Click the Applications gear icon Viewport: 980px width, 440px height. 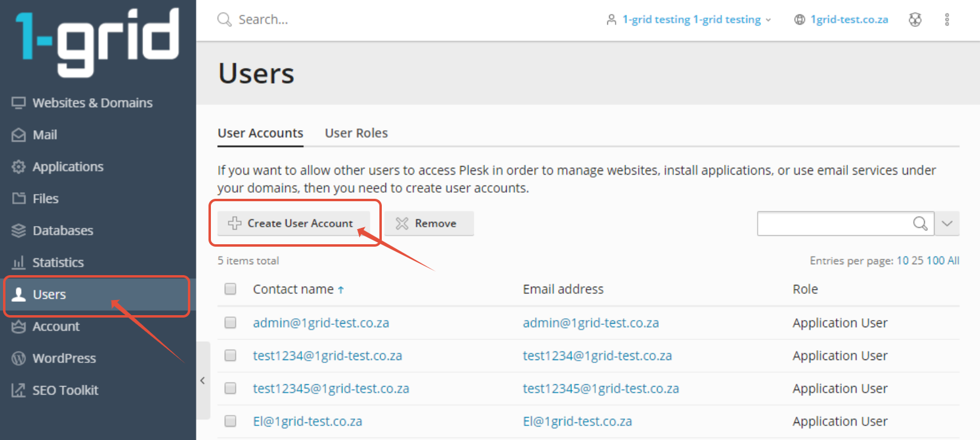tap(19, 167)
